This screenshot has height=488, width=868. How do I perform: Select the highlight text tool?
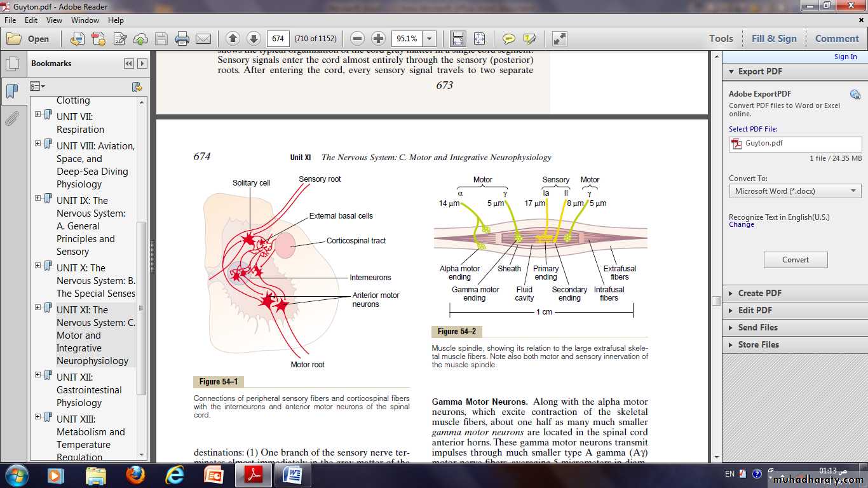click(529, 39)
